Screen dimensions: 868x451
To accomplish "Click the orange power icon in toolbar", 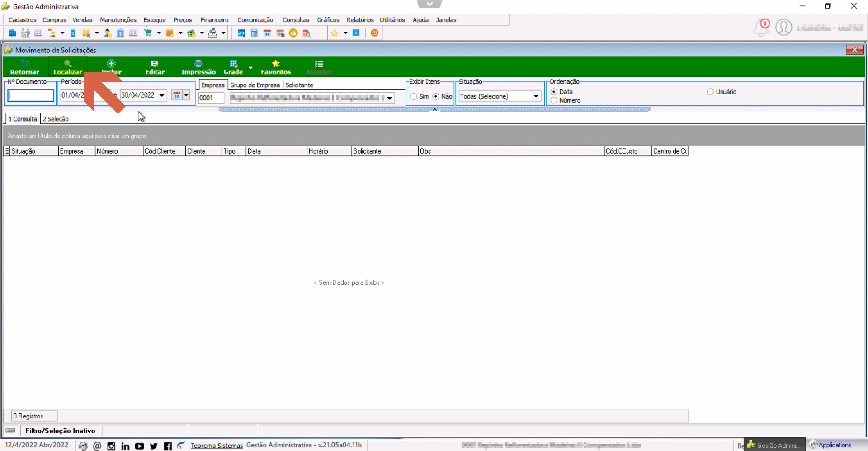I will tap(374, 33).
